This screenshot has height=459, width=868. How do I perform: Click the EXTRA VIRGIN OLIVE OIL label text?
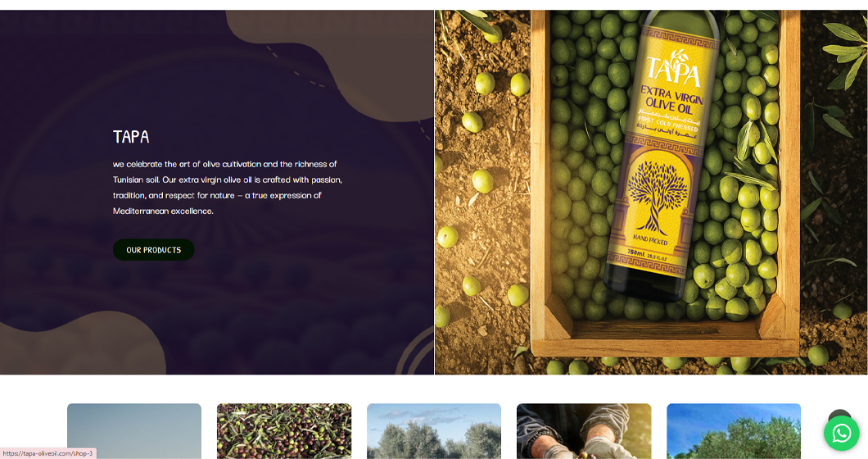pos(671,100)
